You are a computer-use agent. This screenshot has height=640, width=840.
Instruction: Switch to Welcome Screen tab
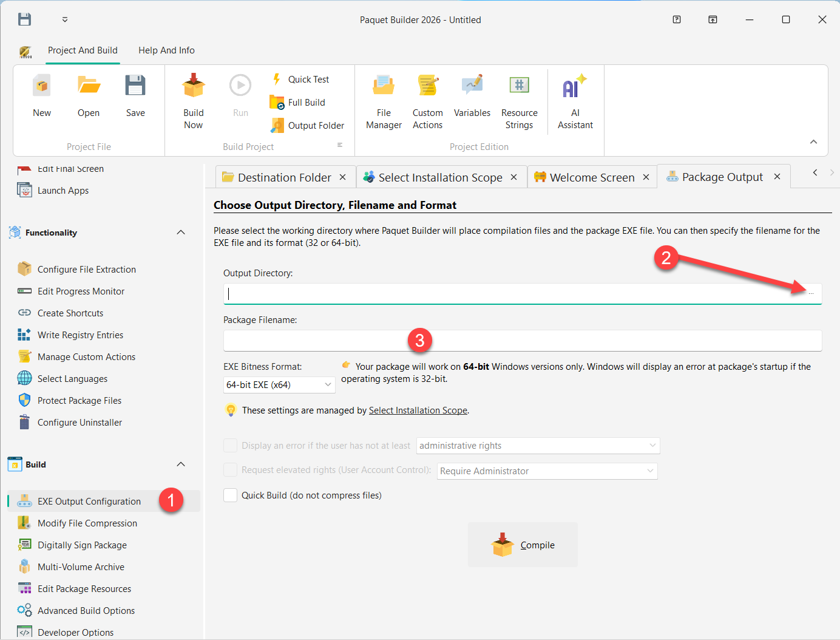click(591, 177)
